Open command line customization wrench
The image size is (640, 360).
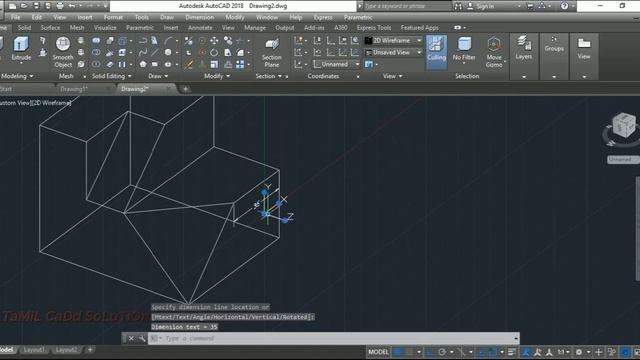[x=142, y=338]
